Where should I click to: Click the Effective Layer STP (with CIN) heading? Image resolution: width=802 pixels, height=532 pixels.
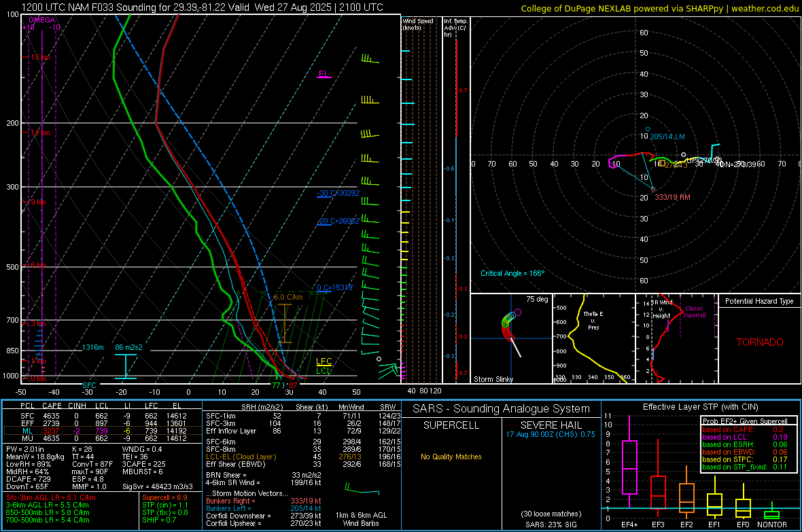click(701, 407)
